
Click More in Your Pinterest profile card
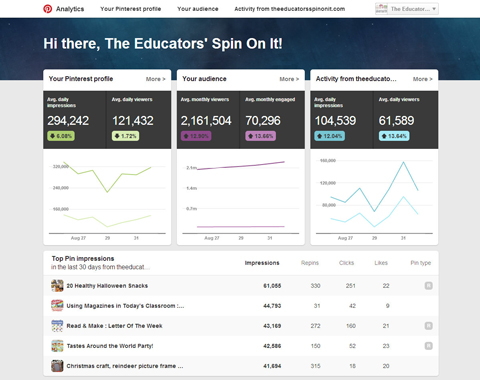pyautogui.click(x=156, y=79)
